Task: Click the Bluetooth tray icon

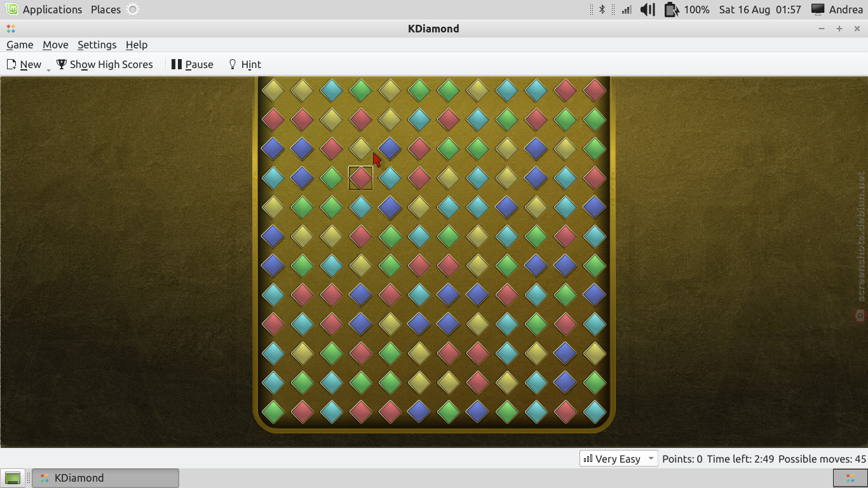Action: click(x=602, y=10)
